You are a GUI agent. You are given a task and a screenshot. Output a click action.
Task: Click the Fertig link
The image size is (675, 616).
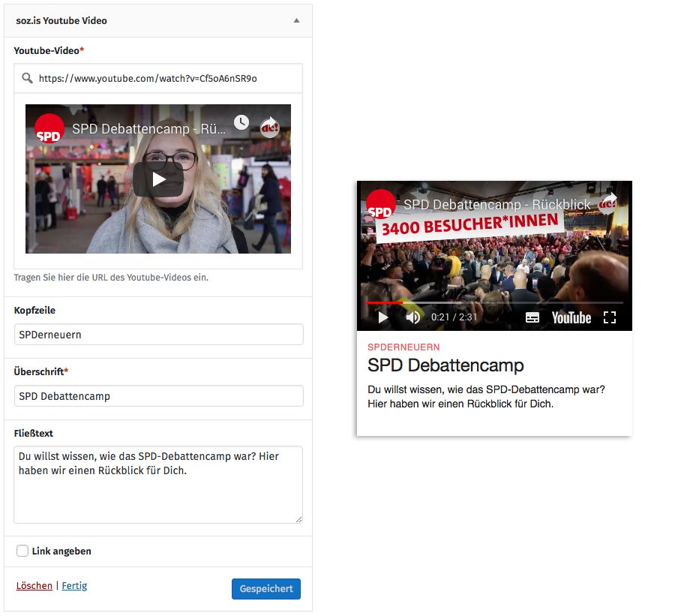point(74,586)
